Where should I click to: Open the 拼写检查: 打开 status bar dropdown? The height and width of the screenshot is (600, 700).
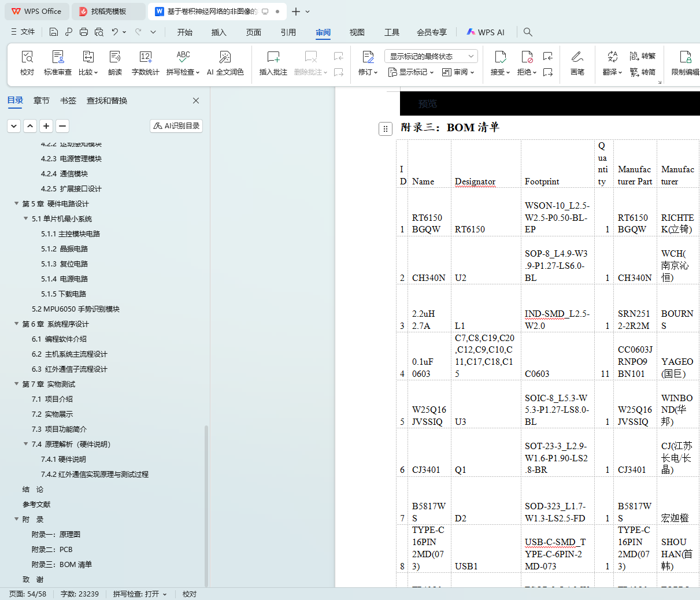coord(140,594)
